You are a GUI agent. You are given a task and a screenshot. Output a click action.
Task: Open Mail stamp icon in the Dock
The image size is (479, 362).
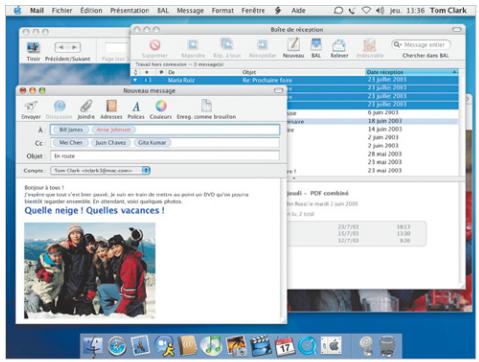click(140, 345)
